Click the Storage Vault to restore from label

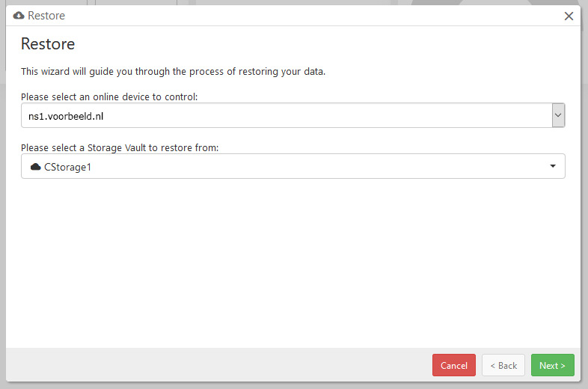point(120,148)
